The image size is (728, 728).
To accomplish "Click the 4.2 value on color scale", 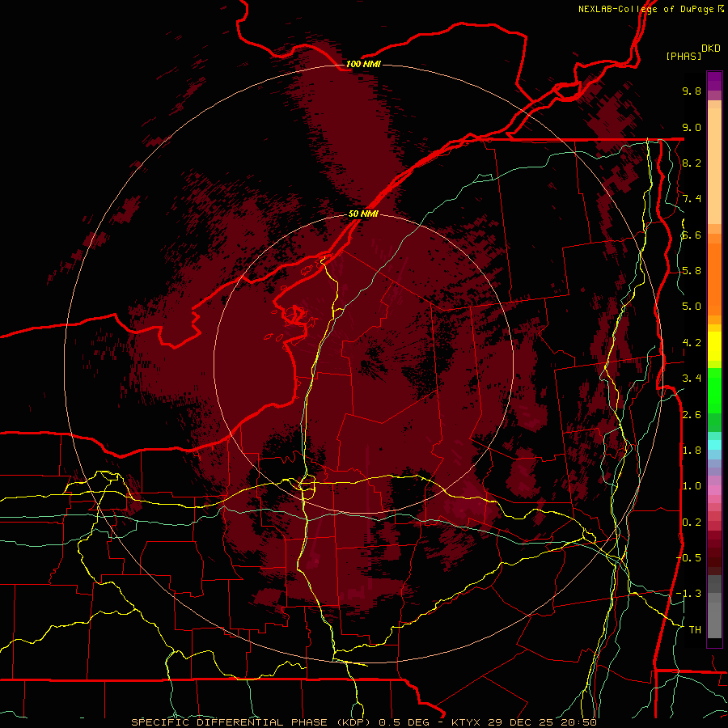I will pyautogui.click(x=692, y=343).
